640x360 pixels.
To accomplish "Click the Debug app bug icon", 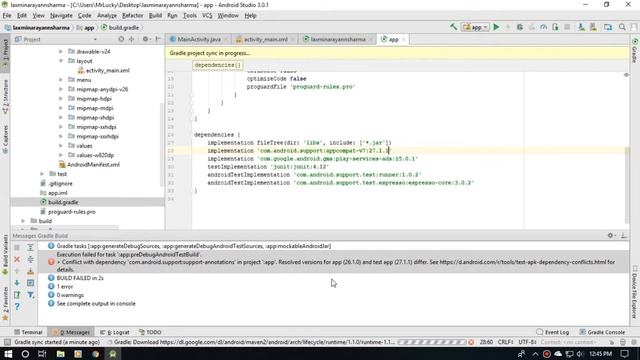I will (x=520, y=27).
